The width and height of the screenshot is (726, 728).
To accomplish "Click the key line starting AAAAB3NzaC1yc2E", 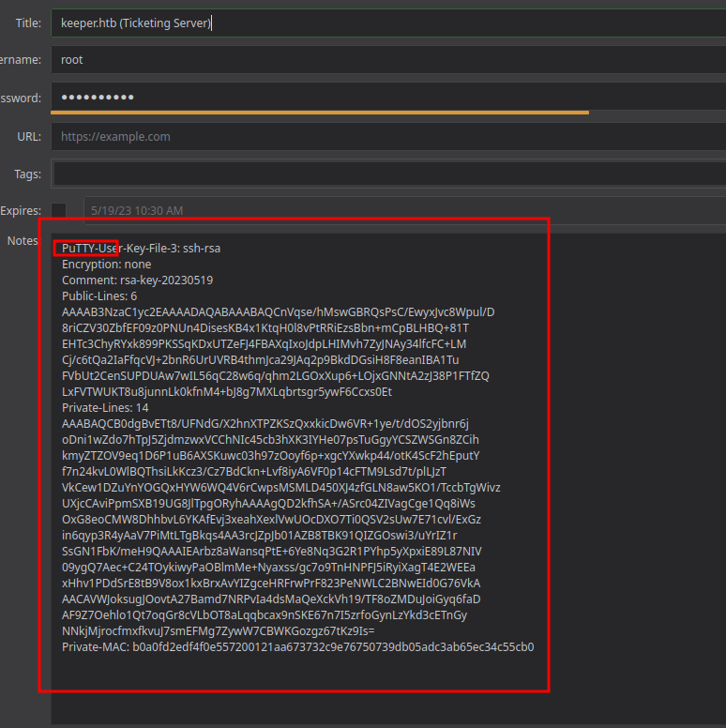I will (x=278, y=312).
